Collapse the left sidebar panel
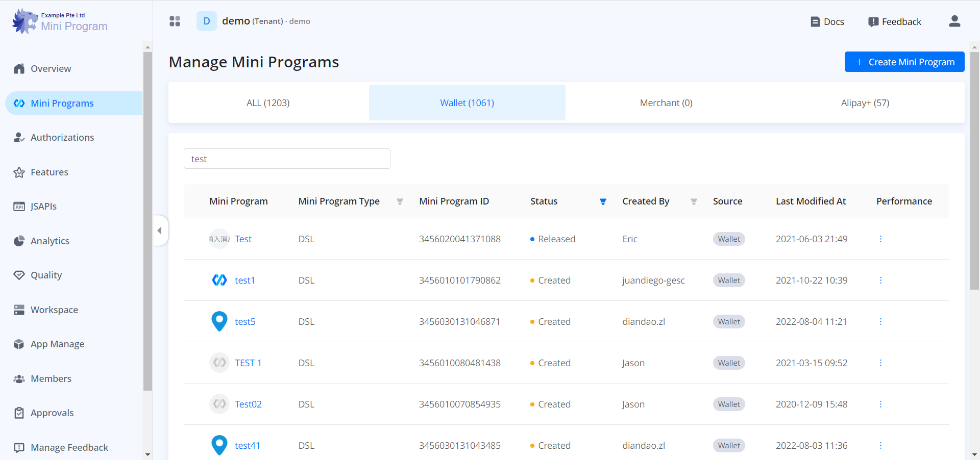The width and height of the screenshot is (980, 460). 160,231
